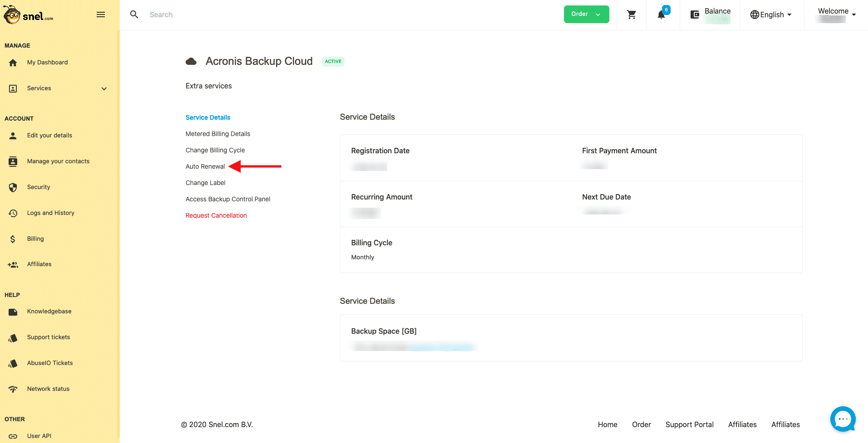Click the Logs and History clock icon
The width and height of the screenshot is (868, 443).
tap(13, 213)
